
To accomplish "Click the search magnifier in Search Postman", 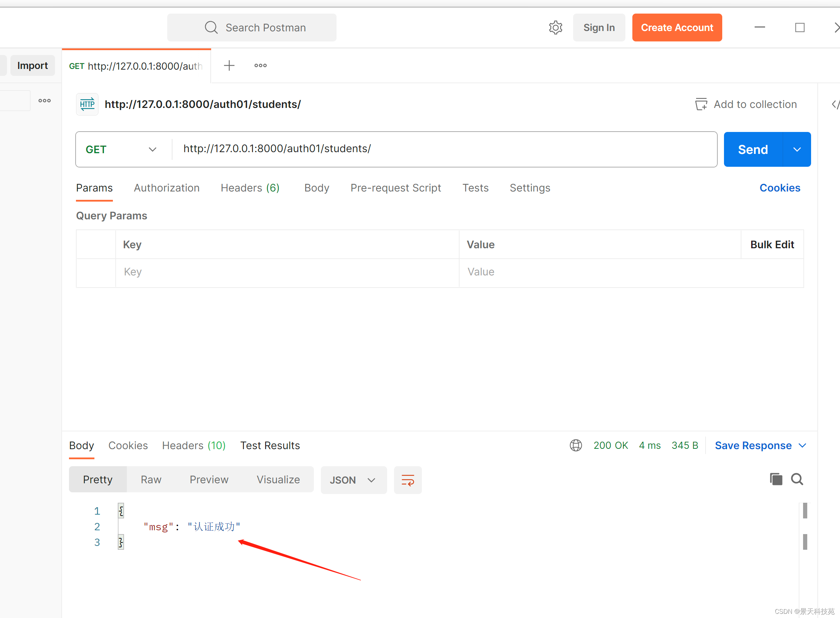I will (211, 28).
